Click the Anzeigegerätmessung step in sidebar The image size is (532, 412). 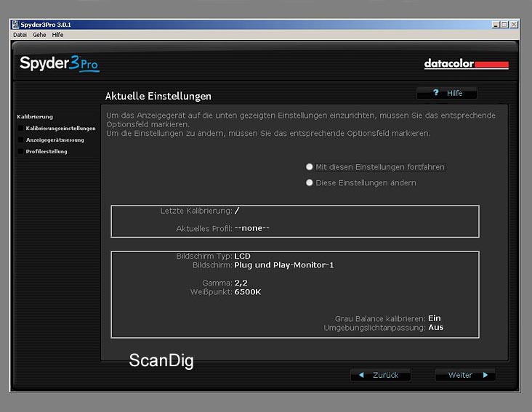55,140
